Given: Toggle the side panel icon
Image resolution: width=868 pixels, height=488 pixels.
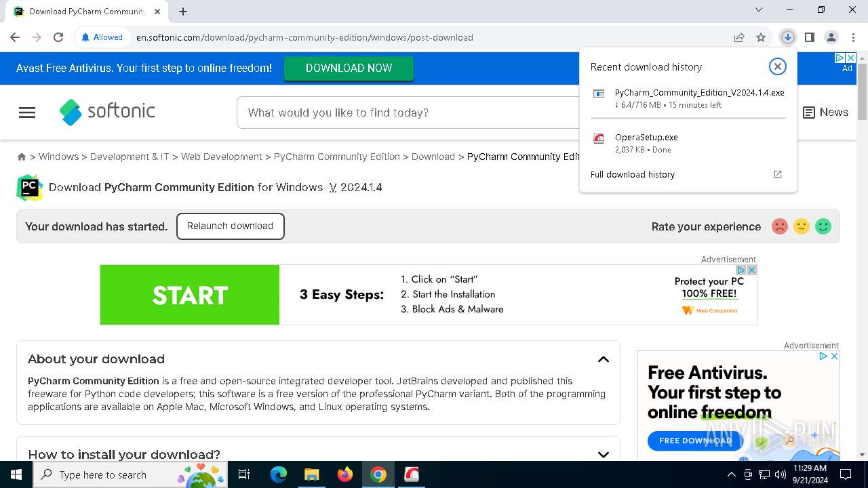Looking at the screenshot, I should pyautogui.click(x=809, y=37).
